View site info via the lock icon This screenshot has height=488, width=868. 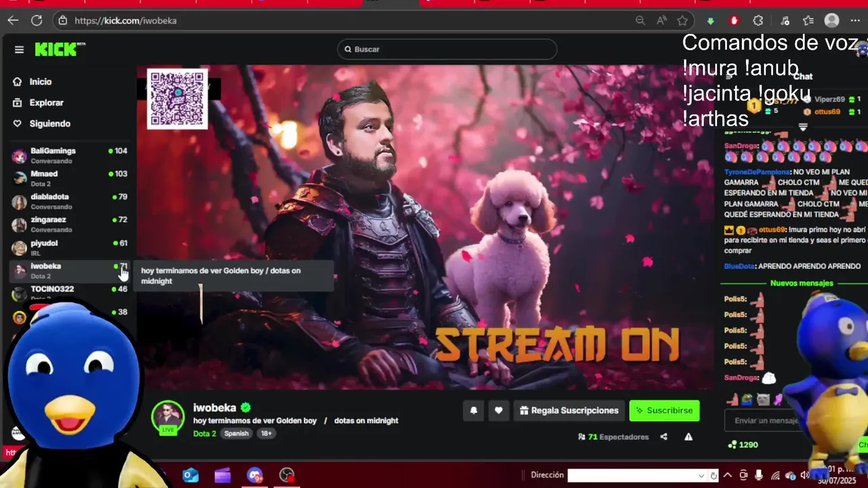tap(63, 20)
